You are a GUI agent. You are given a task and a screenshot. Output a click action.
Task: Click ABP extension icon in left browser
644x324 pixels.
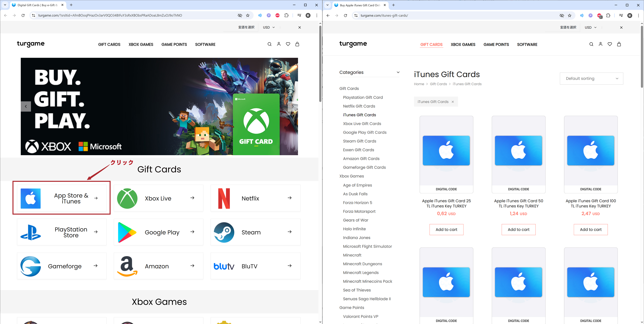(x=278, y=15)
